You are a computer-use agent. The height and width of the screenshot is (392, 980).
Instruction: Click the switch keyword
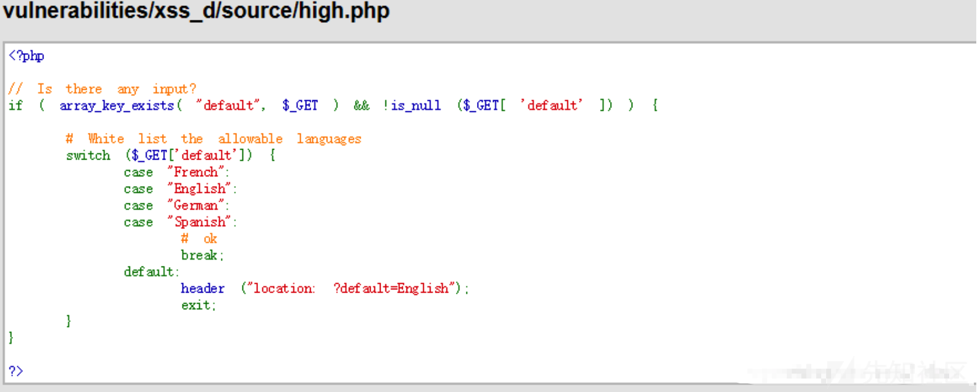88,155
